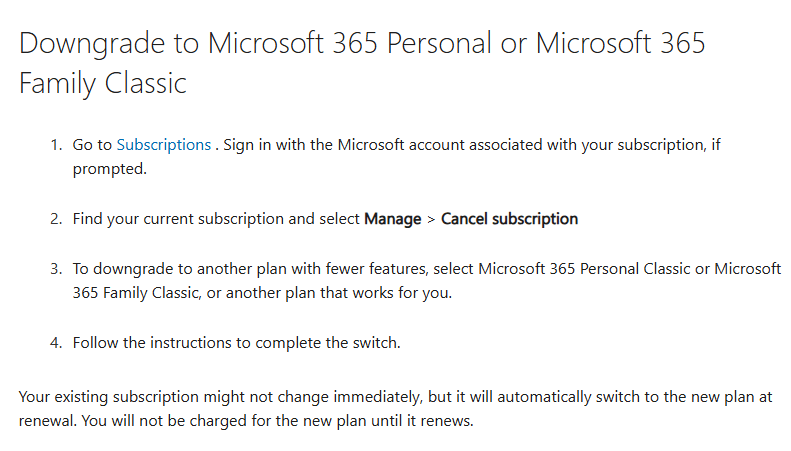Click the bold "Cancel subscription" text
791x451 pixels.
(509, 219)
